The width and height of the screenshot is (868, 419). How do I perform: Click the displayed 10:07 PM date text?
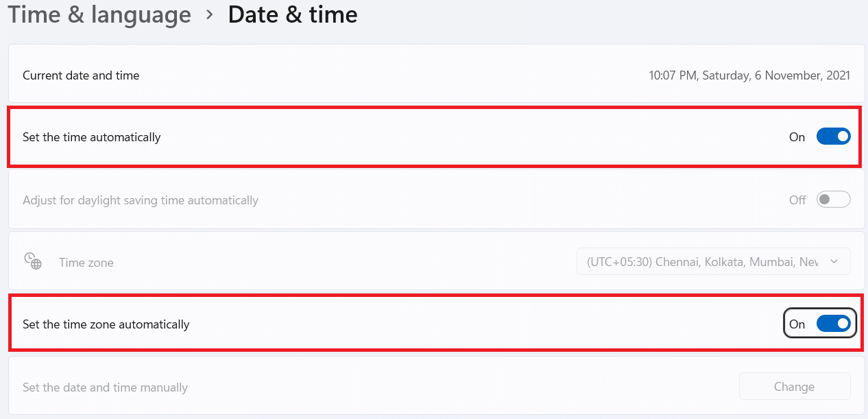pyautogui.click(x=749, y=75)
